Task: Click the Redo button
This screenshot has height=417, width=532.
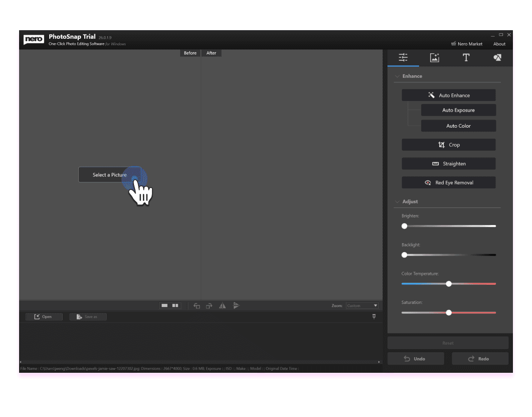Action: [x=480, y=359]
